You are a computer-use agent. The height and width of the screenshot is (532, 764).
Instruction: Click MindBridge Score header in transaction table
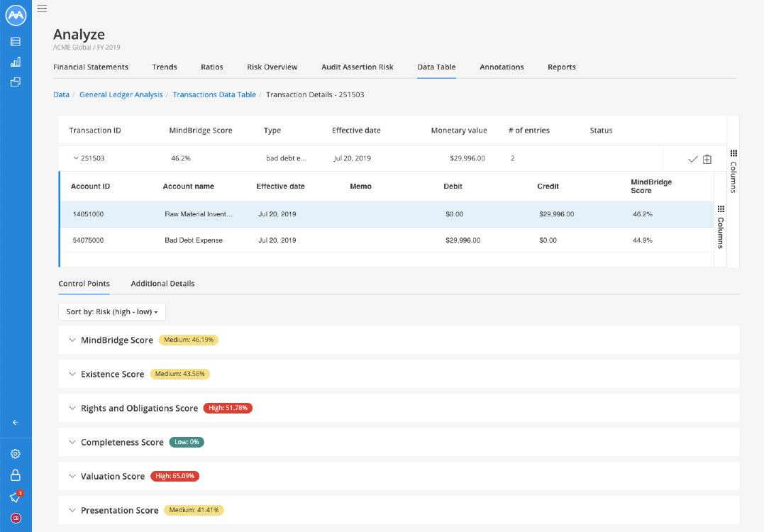(201, 131)
